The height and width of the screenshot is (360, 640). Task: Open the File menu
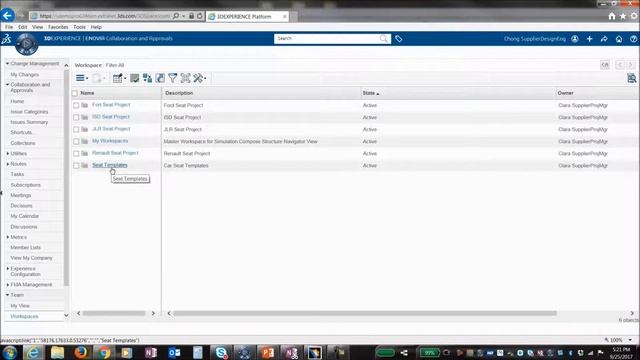tap(9, 27)
